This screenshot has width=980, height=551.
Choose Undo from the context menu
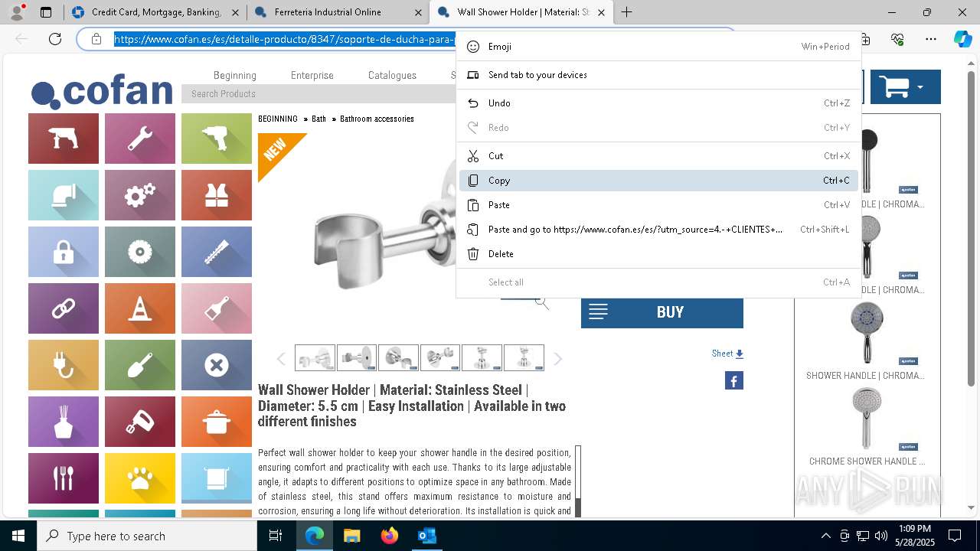[x=658, y=103]
